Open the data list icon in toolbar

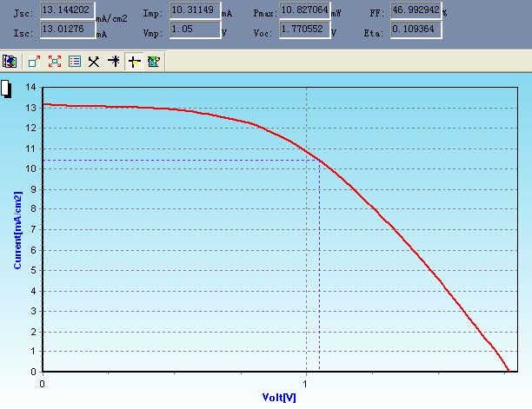point(75,62)
